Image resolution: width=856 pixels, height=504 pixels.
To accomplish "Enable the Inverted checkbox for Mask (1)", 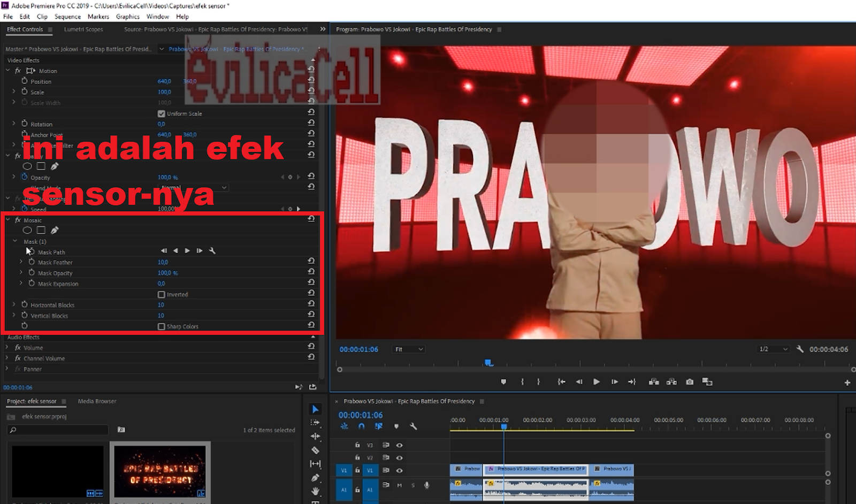I will tap(162, 294).
